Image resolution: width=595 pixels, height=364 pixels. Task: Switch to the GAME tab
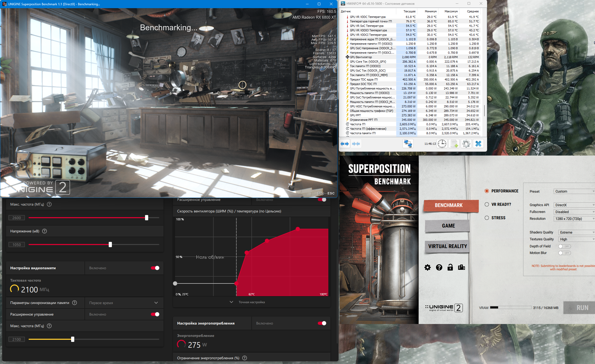point(448,226)
